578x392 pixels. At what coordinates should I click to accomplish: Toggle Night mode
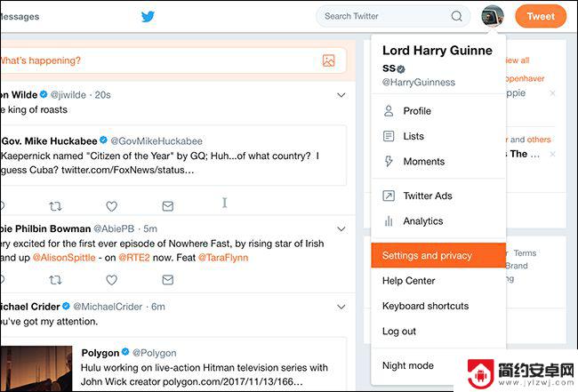click(x=407, y=365)
